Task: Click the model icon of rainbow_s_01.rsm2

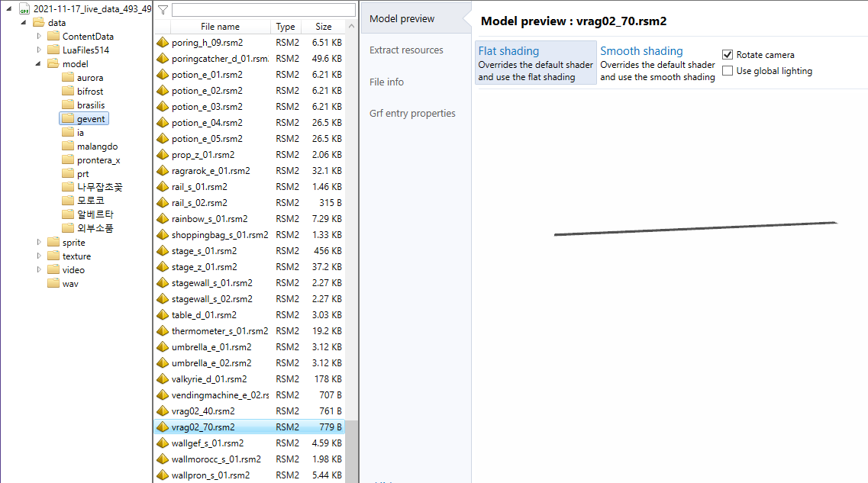Action: (162, 219)
